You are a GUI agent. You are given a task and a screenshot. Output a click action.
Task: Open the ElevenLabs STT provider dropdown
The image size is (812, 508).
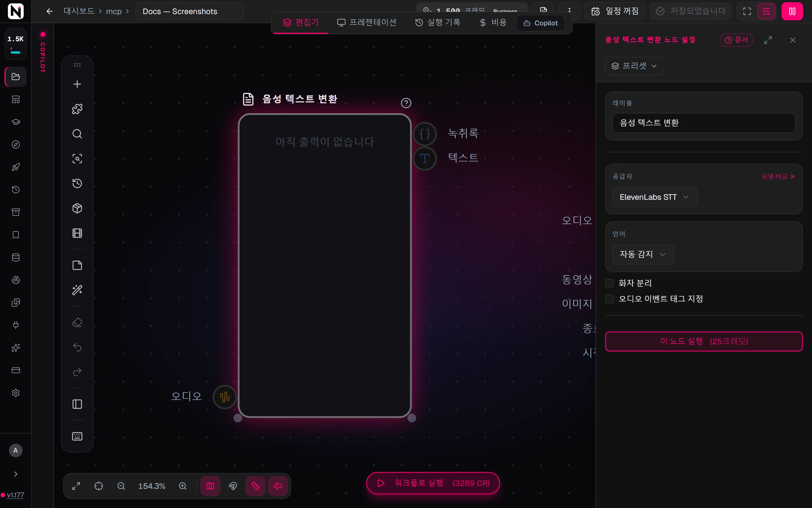tap(655, 197)
